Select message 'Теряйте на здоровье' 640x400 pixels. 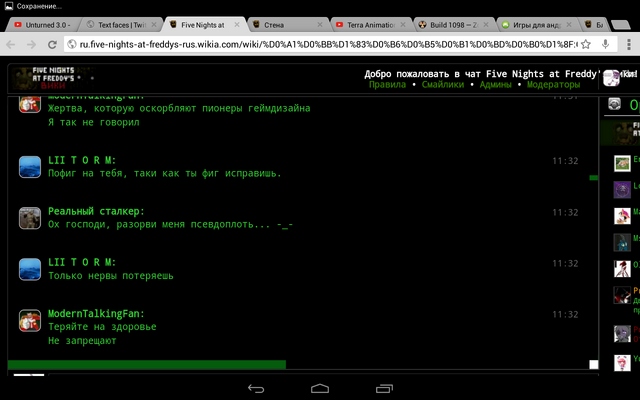click(x=102, y=327)
